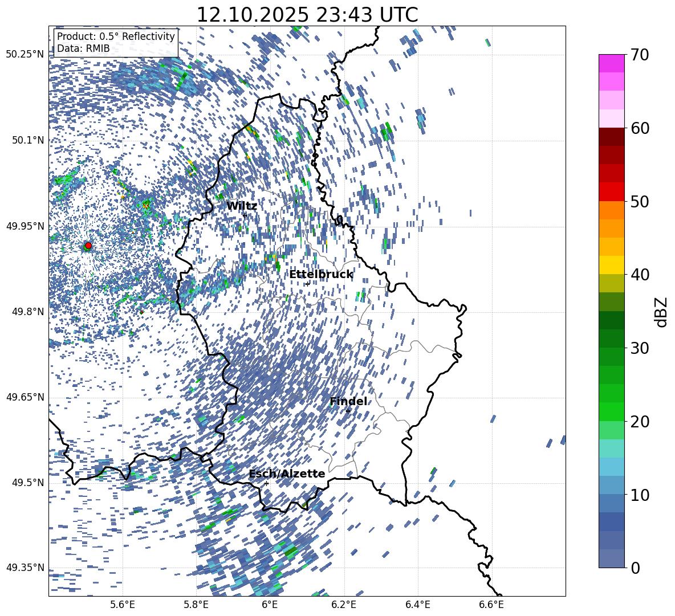The width and height of the screenshot is (675, 616).
Task: Click the Ettelbruck city label
Action: tap(321, 275)
